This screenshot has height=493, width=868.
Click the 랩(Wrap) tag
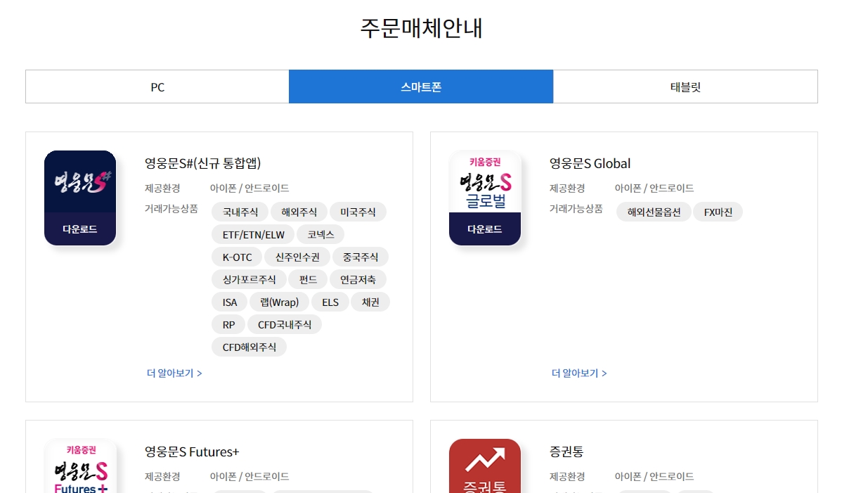coord(279,302)
